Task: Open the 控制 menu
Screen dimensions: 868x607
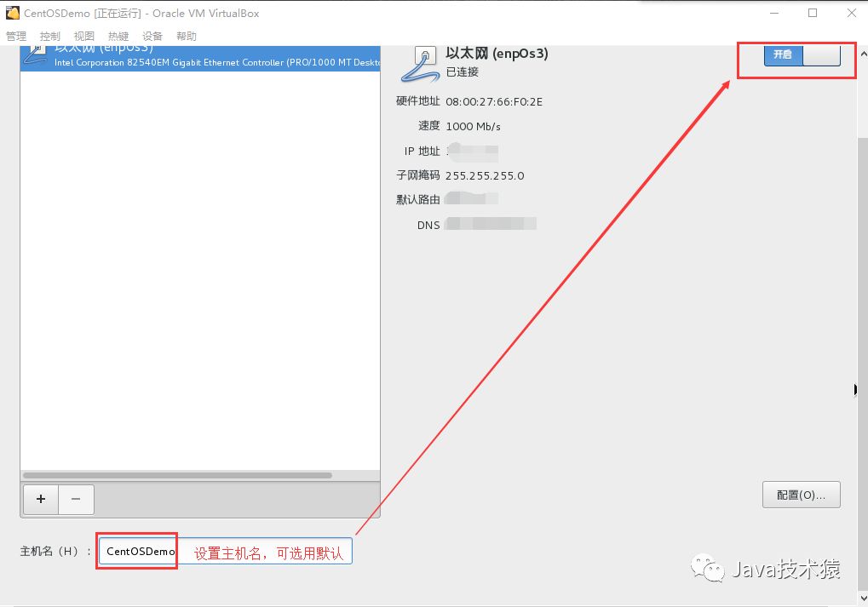Action: pyautogui.click(x=49, y=37)
